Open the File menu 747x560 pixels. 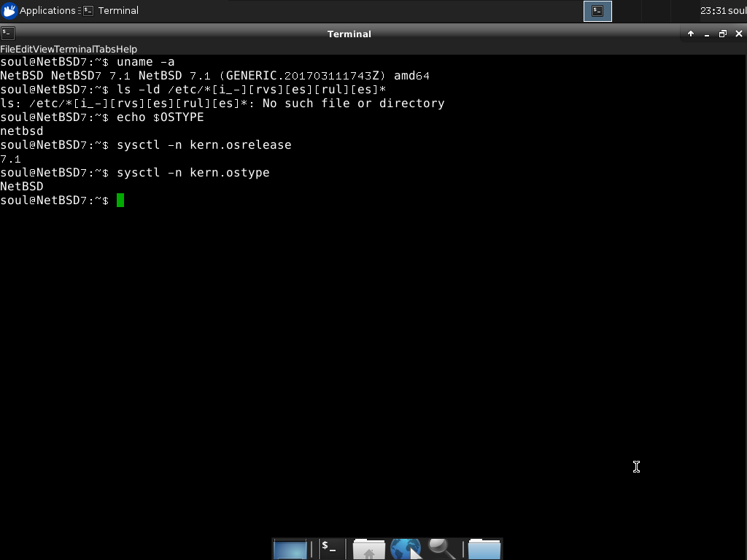click(7, 49)
